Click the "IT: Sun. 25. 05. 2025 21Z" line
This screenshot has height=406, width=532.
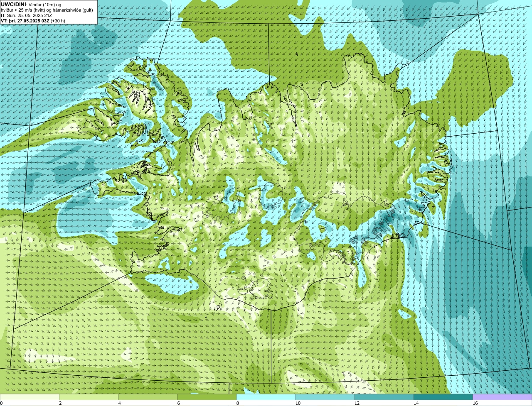(x=27, y=15)
